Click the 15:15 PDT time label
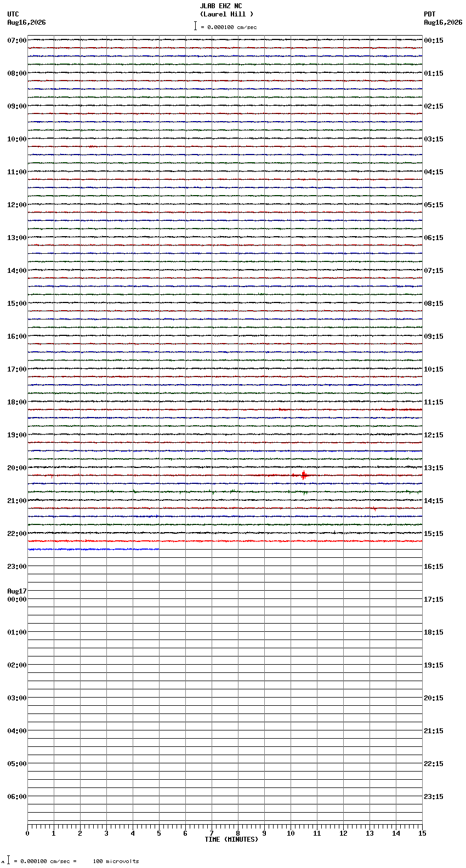This screenshot has width=466, height=868. point(434,534)
